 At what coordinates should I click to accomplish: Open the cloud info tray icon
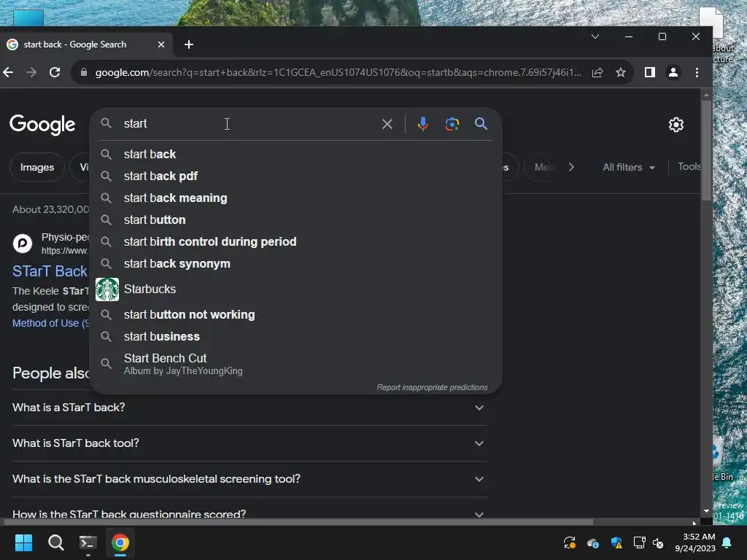click(x=593, y=542)
